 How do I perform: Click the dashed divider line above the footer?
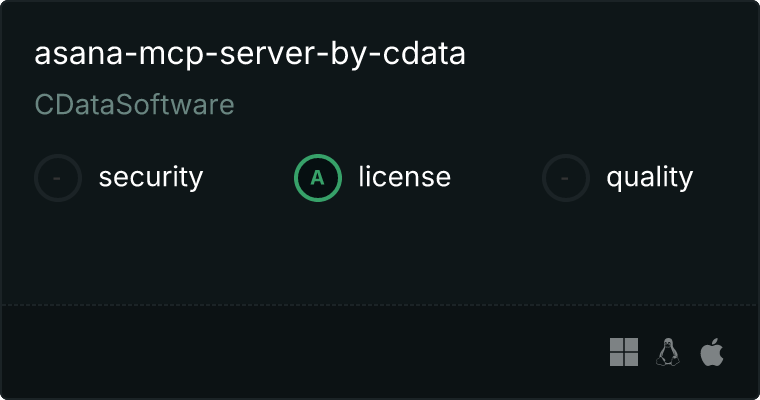(380, 304)
